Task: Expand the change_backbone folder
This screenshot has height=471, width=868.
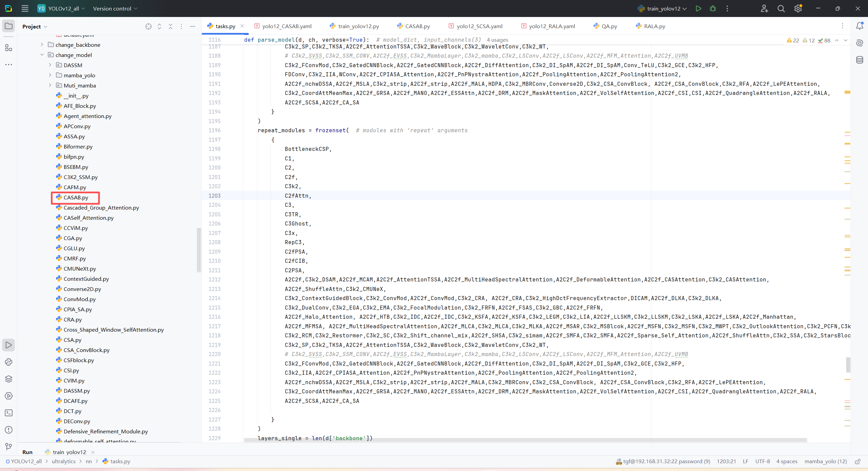Action: (42, 44)
